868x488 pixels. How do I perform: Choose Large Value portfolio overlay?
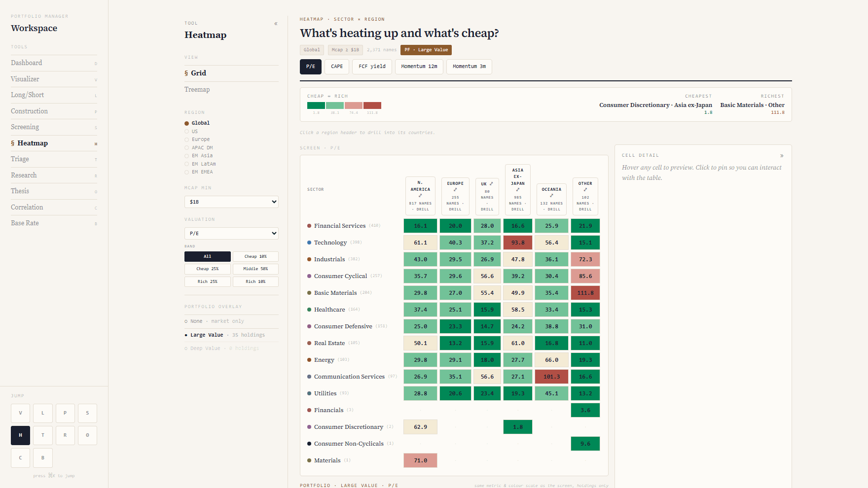click(x=231, y=335)
